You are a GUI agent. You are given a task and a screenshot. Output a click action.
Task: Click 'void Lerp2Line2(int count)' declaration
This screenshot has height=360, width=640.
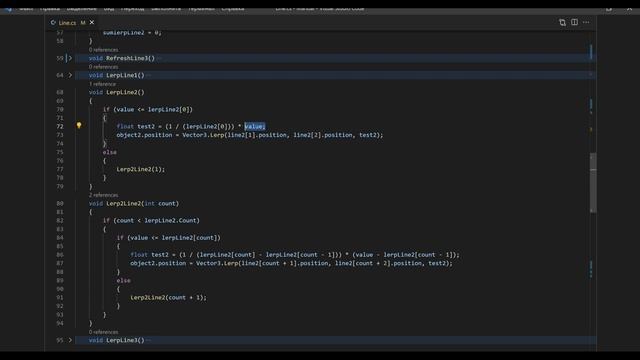tap(134, 203)
